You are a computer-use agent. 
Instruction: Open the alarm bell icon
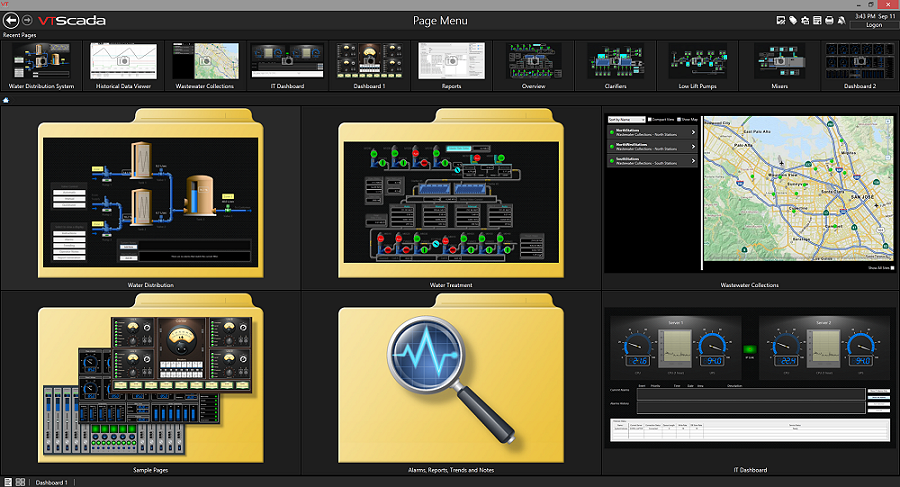tap(841, 20)
